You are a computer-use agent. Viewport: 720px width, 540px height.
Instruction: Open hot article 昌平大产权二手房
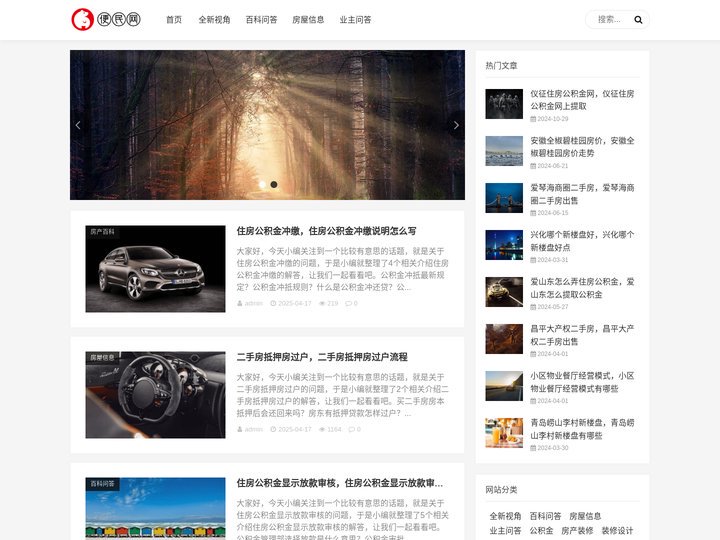coord(582,335)
